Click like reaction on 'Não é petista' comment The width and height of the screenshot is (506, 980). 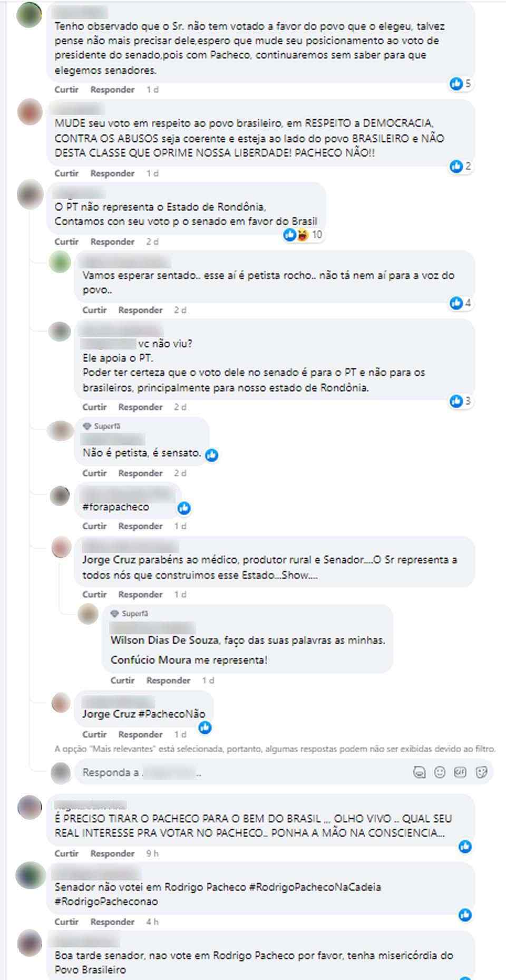point(212,455)
